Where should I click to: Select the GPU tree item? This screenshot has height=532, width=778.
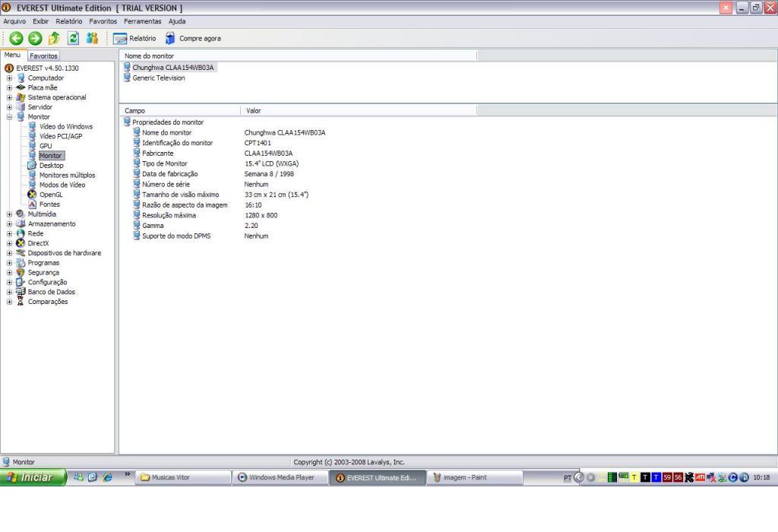pyautogui.click(x=46, y=146)
